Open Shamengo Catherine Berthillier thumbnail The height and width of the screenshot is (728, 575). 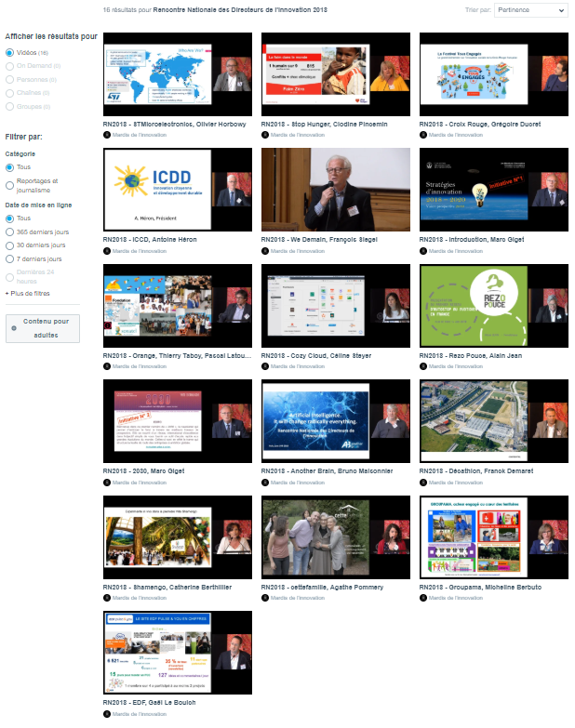[178, 537]
